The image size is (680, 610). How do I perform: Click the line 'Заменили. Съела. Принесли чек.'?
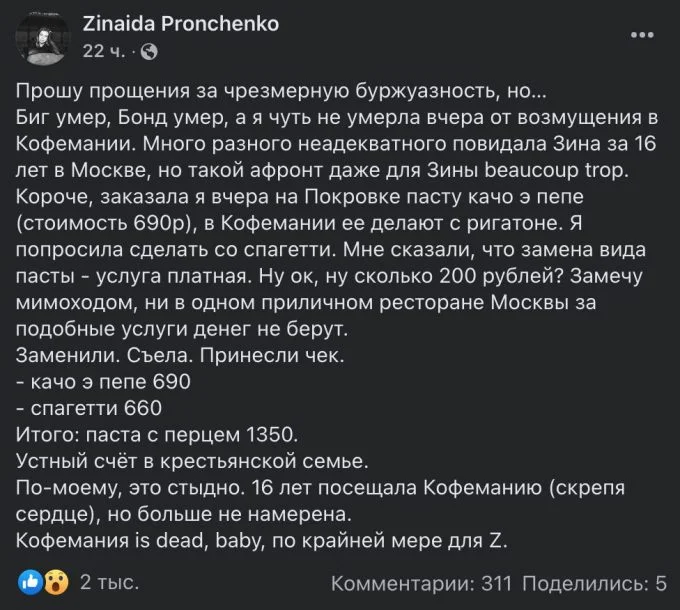(x=180, y=356)
